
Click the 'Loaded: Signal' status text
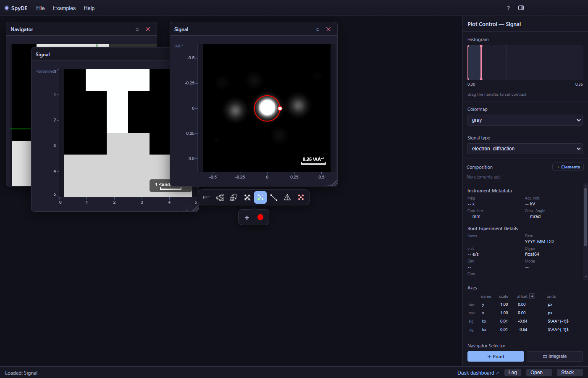(x=21, y=373)
